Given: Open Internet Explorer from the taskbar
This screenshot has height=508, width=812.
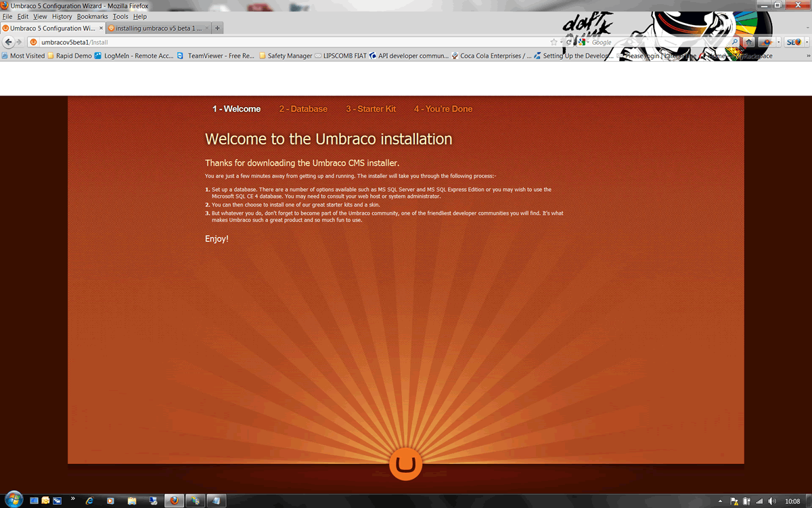Looking at the screenshot, I should (89, 501).
